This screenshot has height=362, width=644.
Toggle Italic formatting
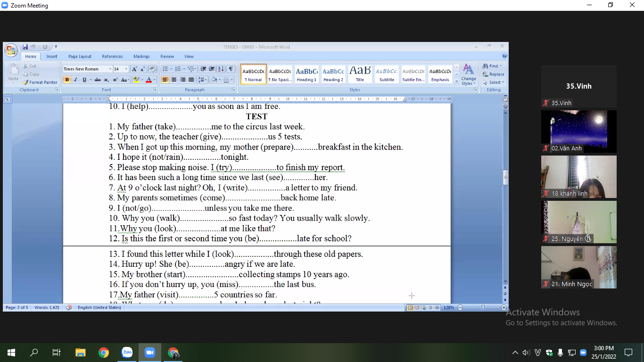tap(75, 80)
